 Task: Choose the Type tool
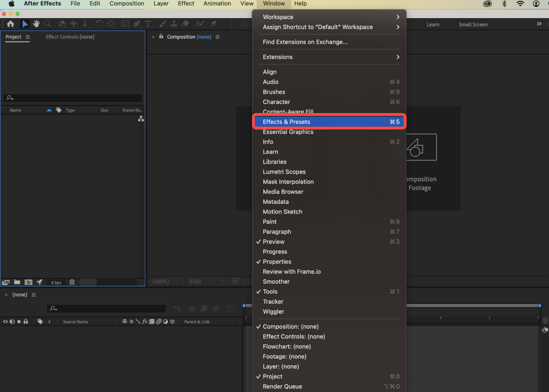coord(148,24)
